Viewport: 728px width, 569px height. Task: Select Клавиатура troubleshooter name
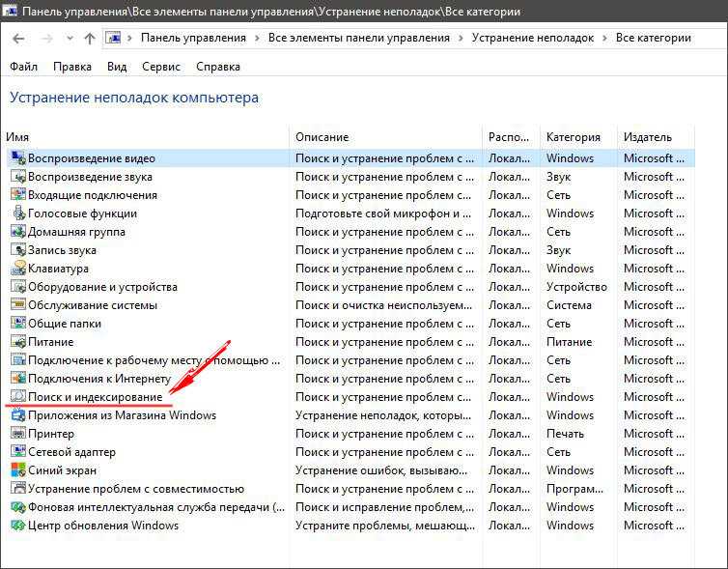point(58,269)
